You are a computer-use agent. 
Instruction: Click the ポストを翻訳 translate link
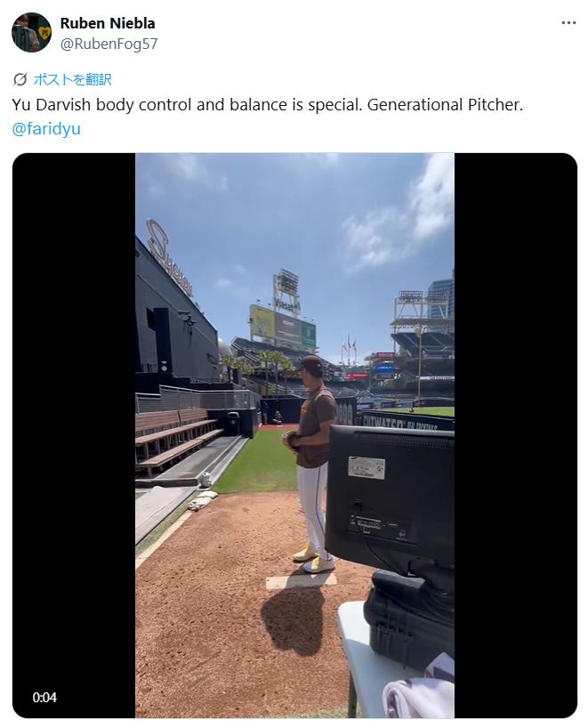pos(72,79)
